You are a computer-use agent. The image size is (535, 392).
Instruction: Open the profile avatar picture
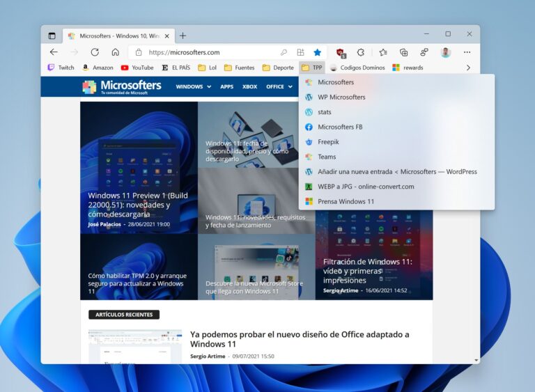pos(445,52)
